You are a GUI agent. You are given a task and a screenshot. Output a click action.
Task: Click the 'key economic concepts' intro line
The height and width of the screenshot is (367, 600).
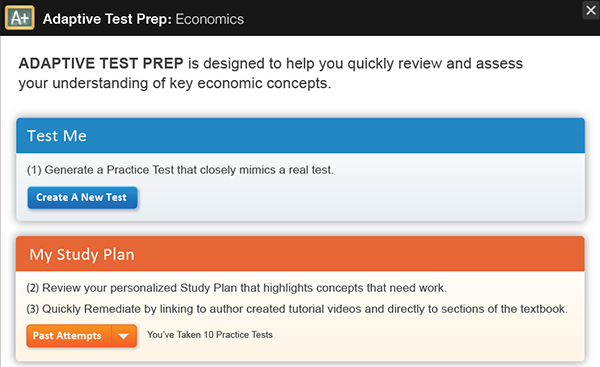(175, 83)
